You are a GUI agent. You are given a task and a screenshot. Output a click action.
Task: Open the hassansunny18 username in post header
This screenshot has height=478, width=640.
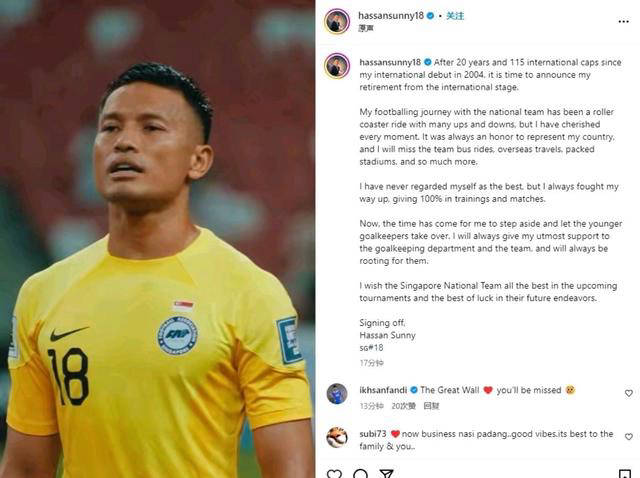391,16
